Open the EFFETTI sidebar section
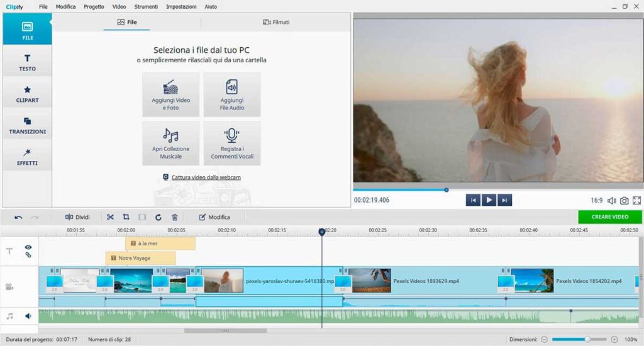Viewport: 644px width, 346px height. point(27,157)
